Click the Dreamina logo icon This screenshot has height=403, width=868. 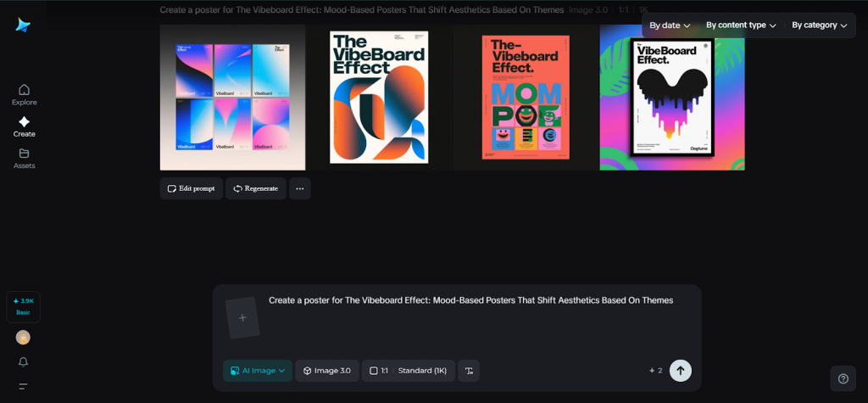[23, 25]
